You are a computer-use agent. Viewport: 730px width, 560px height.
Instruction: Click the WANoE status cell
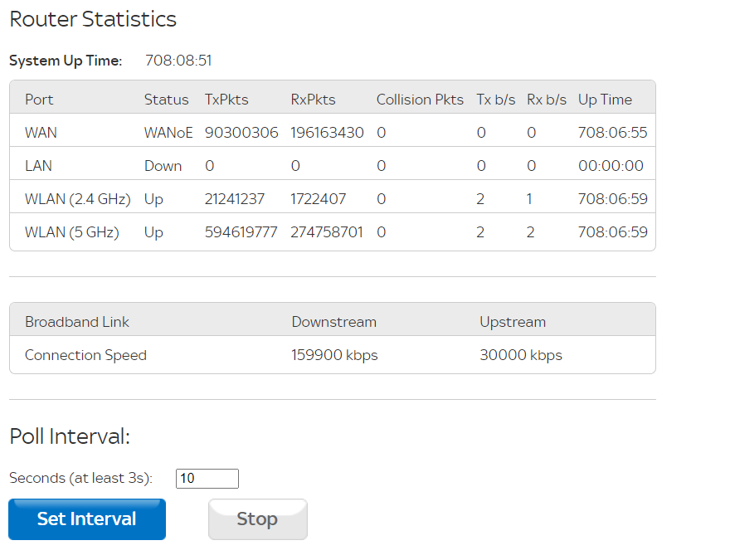[x=168, y=133]
